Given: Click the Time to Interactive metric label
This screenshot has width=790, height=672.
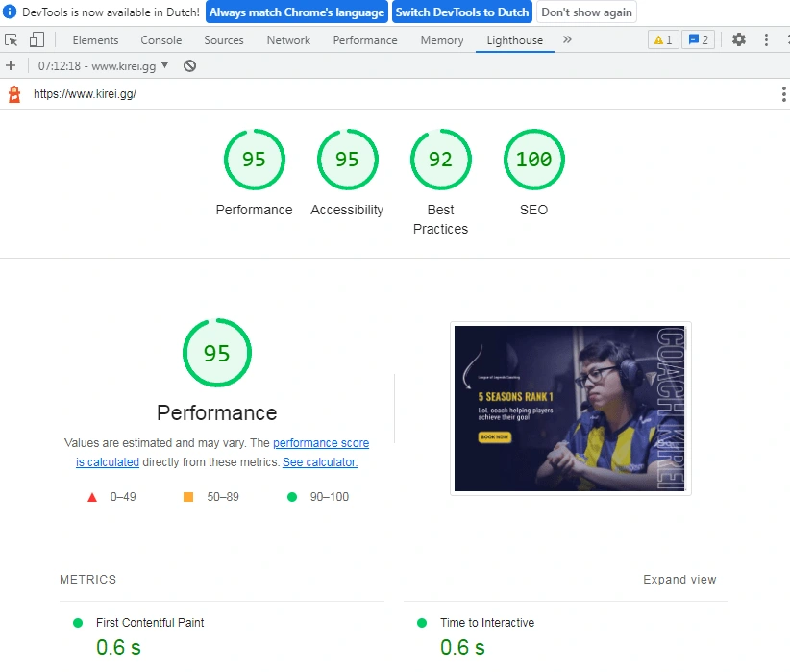Looking at the screenshot, I should point(487,623).
